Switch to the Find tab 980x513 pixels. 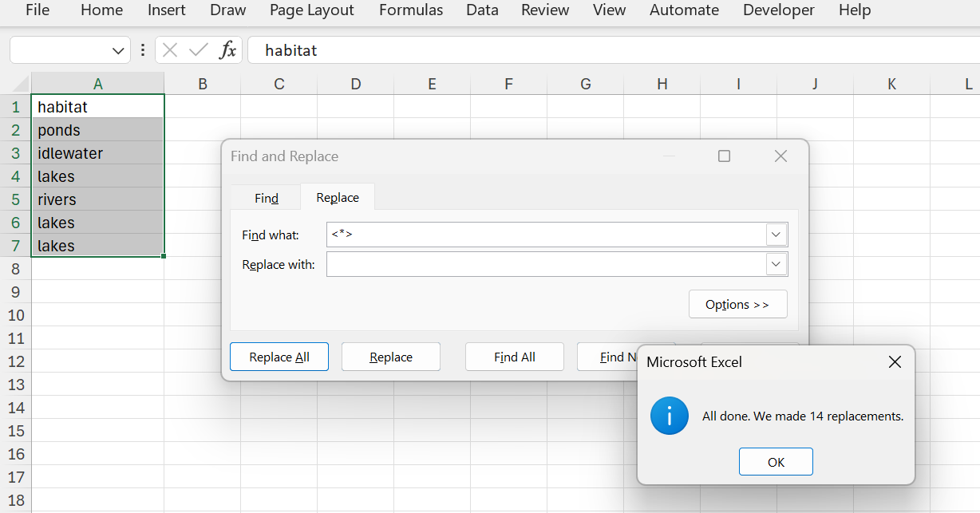click(267, 198)
